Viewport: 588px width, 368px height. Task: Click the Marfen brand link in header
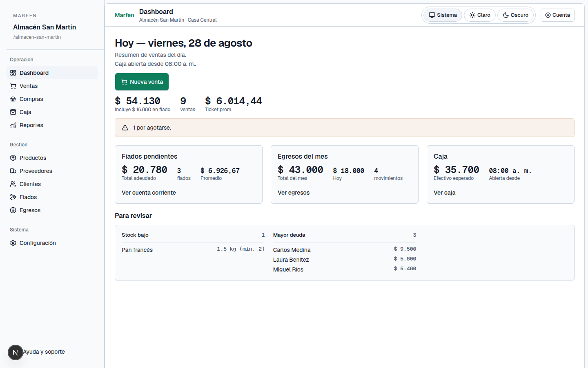tap(124, 15)
